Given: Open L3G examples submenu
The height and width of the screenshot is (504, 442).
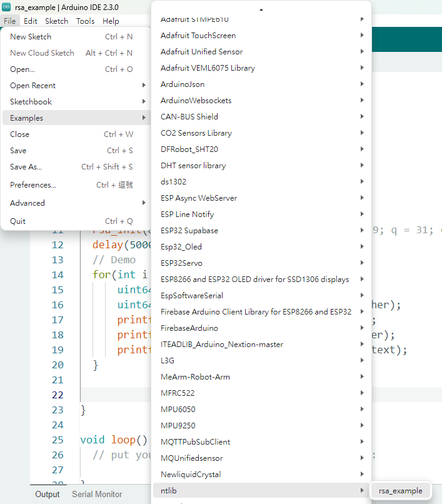Looking at the screenshot, I should point(261,361).
